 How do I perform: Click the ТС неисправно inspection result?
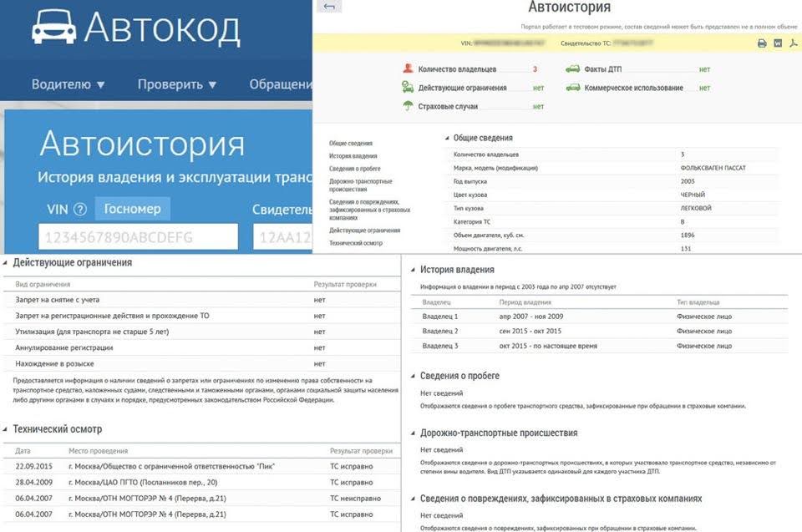(x=356, y=499)
